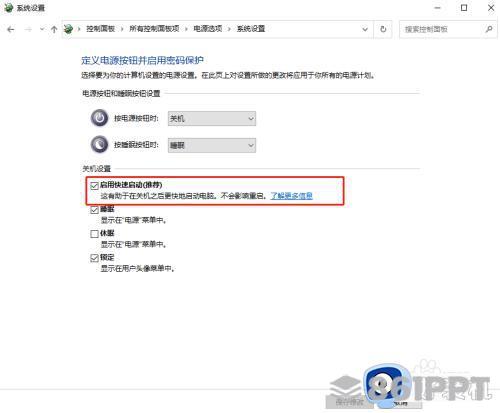Click the control panel icon in address bar
The width and height of the screenshot is (500, 413).
68,29
